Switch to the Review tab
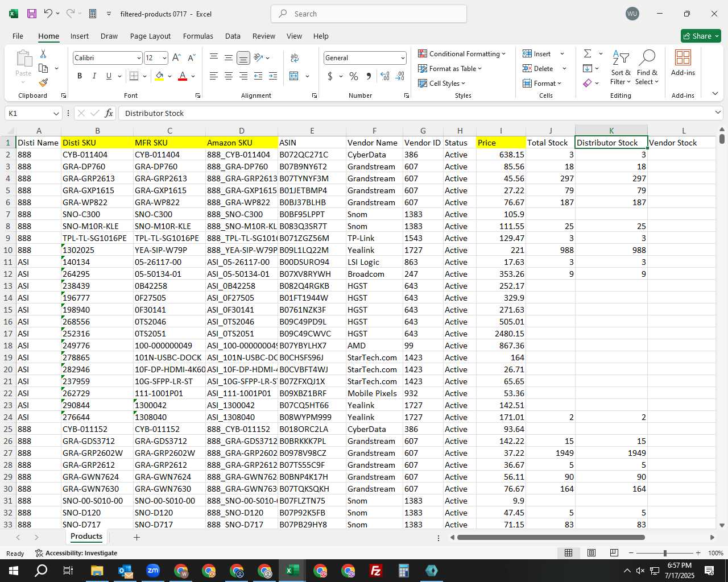728x582 pixels. (264, 36)
